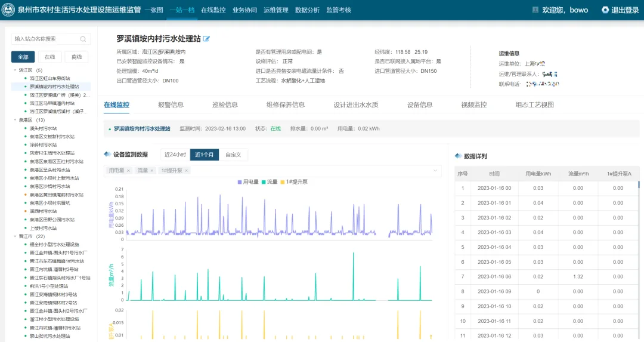Click the user avatar icon before 欢迎您

[535, 10]
